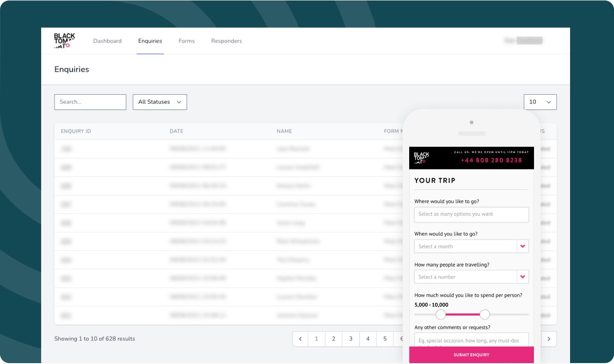Go to previous page with left chevron

pyautogui.click(x=300, y=339)
